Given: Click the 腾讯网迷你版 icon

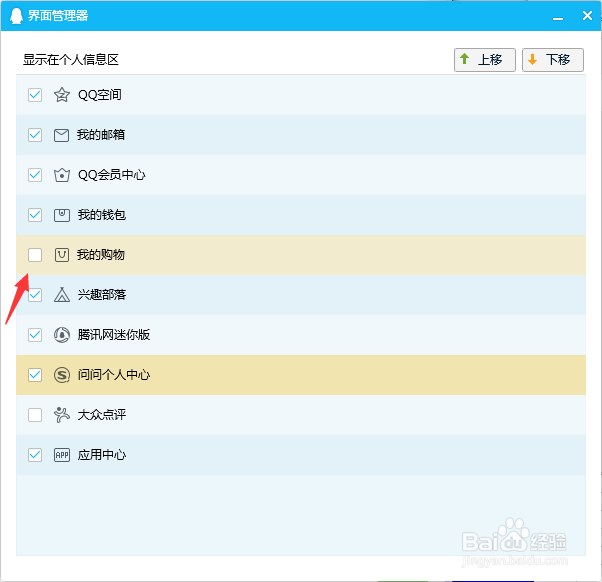Looking at the screenshot, I should click(61, 335).
